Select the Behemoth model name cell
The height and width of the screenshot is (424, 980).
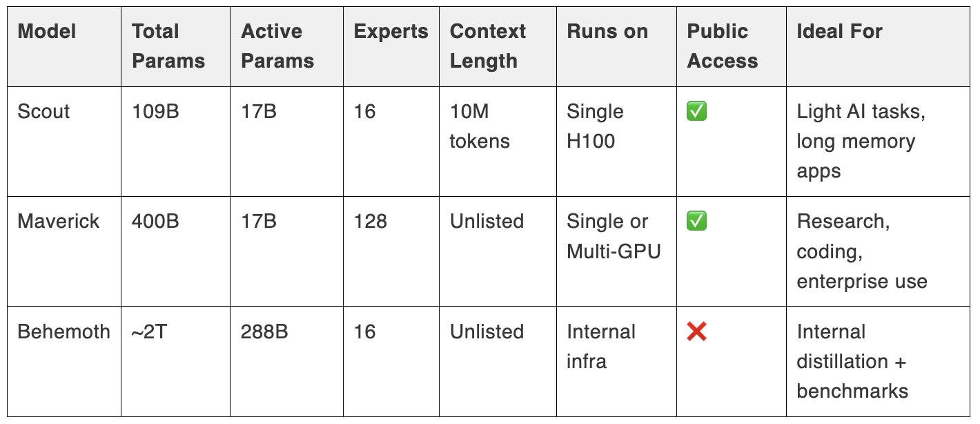64,361
